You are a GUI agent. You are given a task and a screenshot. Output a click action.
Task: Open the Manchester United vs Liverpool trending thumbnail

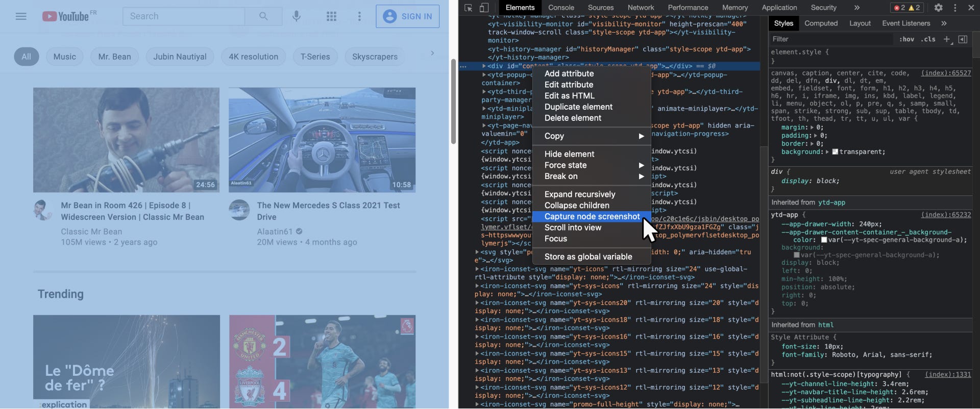(x=322, y=362)
